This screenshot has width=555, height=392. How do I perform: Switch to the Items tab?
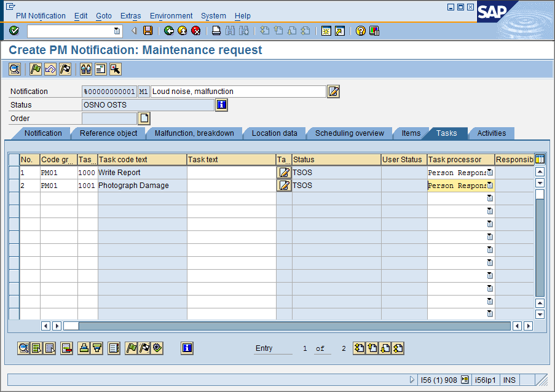411,133
